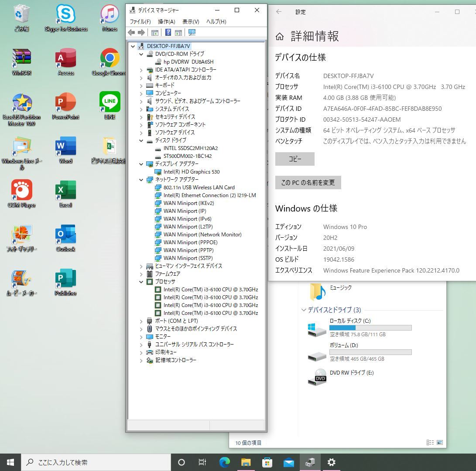This screenshot has height=471, width=476.
Task: Open the Recycle Bin desktop icon
Action: (21, 18)
